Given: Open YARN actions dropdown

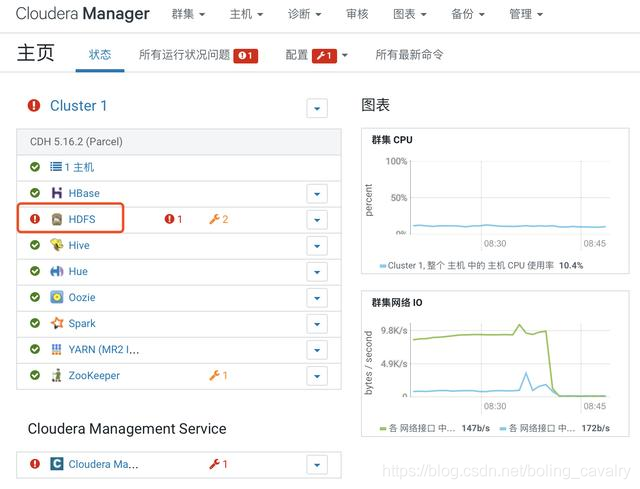Looking at the screenshot, I should pyautogui.click(x=317, y=350).
